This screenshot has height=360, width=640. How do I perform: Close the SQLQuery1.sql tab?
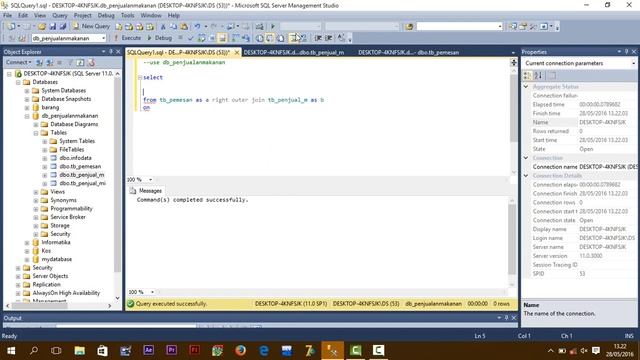(237, 53)
